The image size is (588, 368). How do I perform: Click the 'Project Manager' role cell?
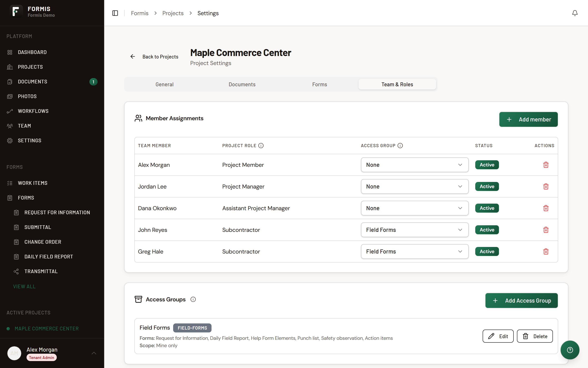pyautogui.click(x=243, y=186)
